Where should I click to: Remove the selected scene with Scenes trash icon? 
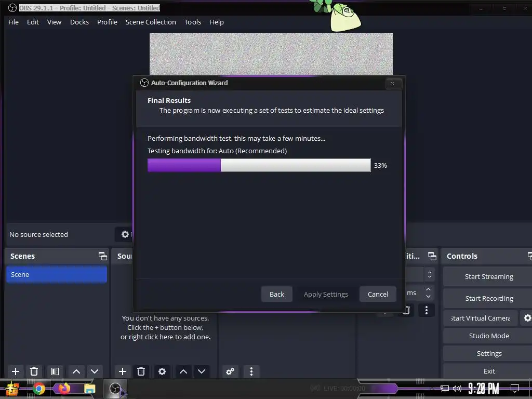34,371
